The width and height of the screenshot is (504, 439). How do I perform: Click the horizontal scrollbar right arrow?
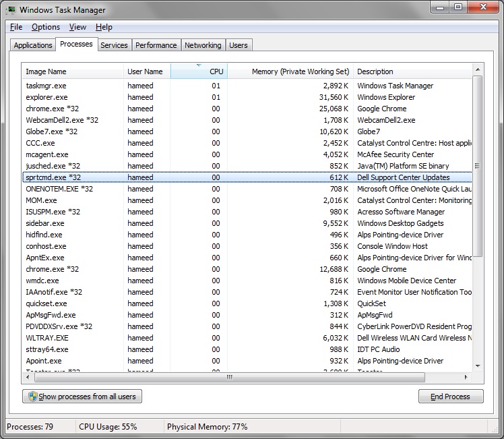click(466, 377)
